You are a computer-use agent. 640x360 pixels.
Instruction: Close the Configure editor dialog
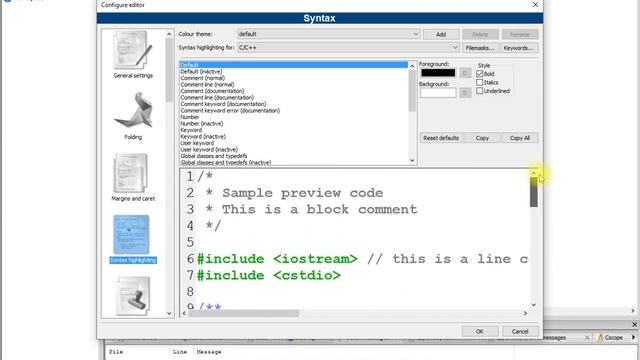(x=535, y=4)
